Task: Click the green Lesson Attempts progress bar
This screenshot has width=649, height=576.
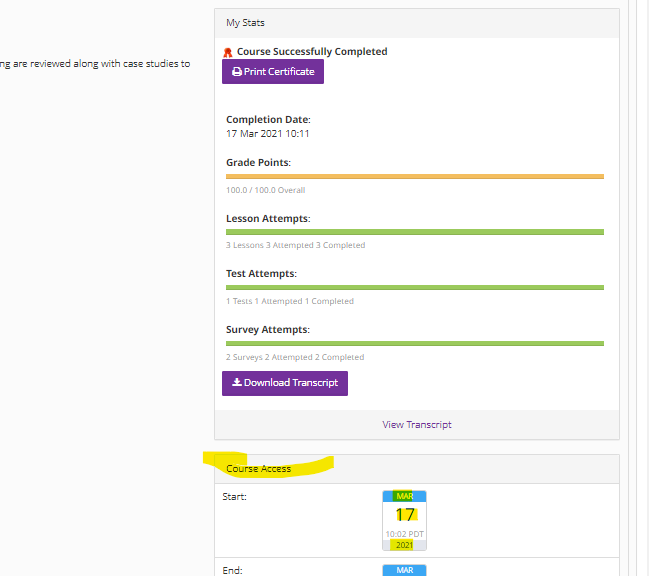Action: [415, 232]
